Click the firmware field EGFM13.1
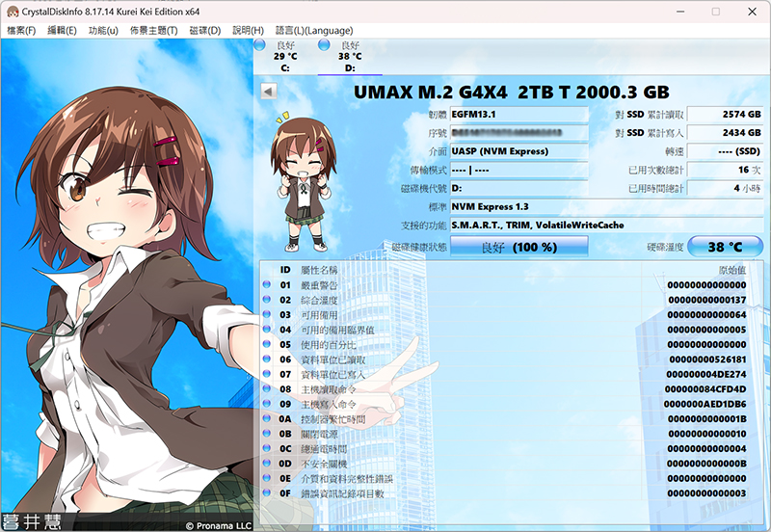Viewport: 771px width, 532px height. pyautogui.click(x=519, y=114)
